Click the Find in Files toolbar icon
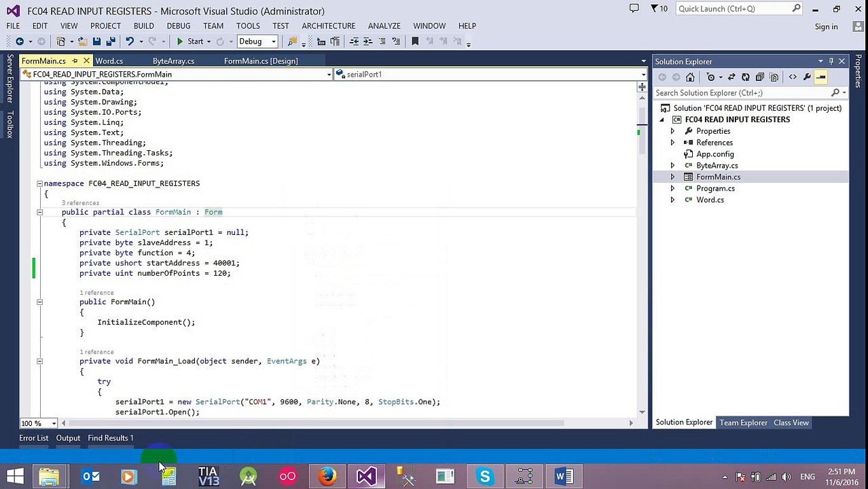The image size is (868, 489). click(x=292, y=41)
